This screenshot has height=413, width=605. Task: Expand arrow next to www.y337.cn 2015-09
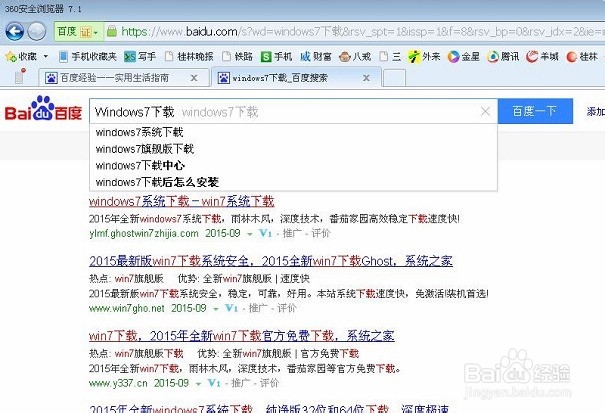(x=198, y=384)
